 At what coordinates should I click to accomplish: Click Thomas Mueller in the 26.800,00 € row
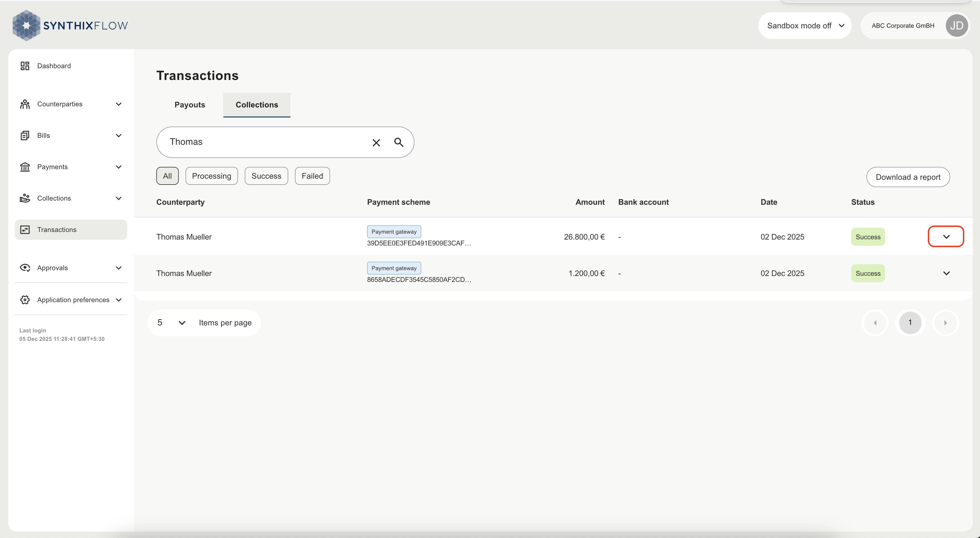pyautogui.click(x=184, y=237)
